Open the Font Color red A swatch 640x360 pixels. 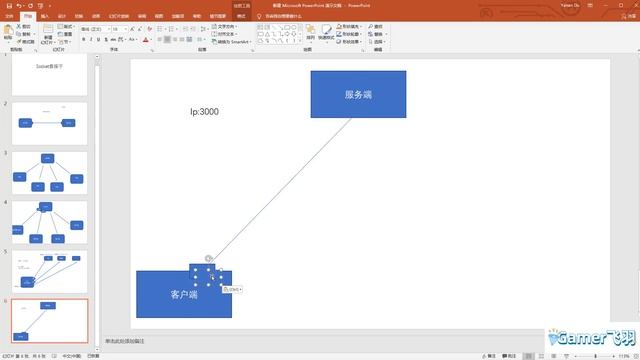click(x=146, y=40)
